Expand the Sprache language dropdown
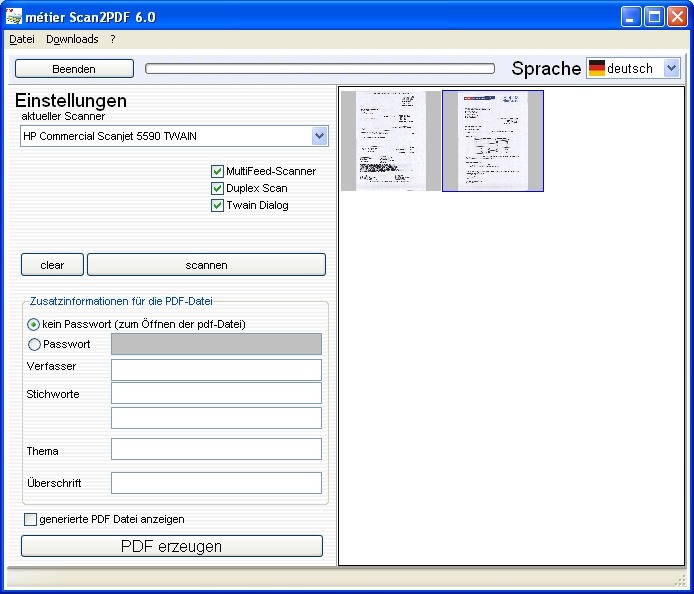Viewport: 694px width, 594px height. tap(671, 69)
